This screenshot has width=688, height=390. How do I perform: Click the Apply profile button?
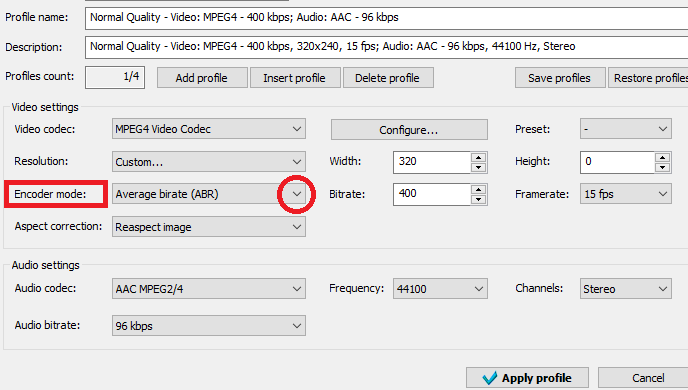tap(527, 378)
